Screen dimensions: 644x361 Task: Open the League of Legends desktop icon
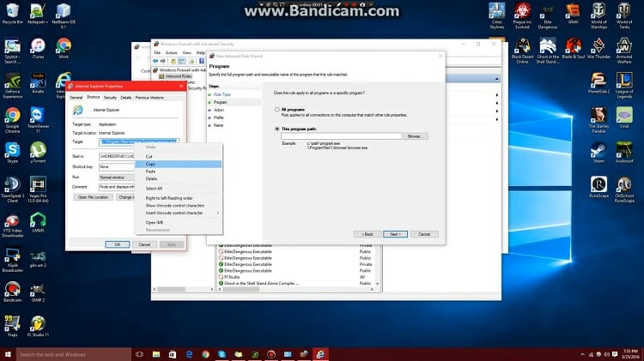pyautogui.click(x=624, y=86)
